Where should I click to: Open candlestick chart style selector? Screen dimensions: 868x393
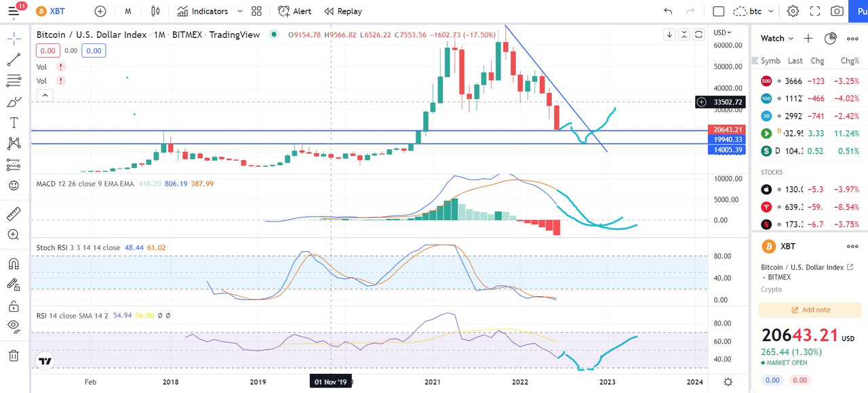tap(156, 12)
